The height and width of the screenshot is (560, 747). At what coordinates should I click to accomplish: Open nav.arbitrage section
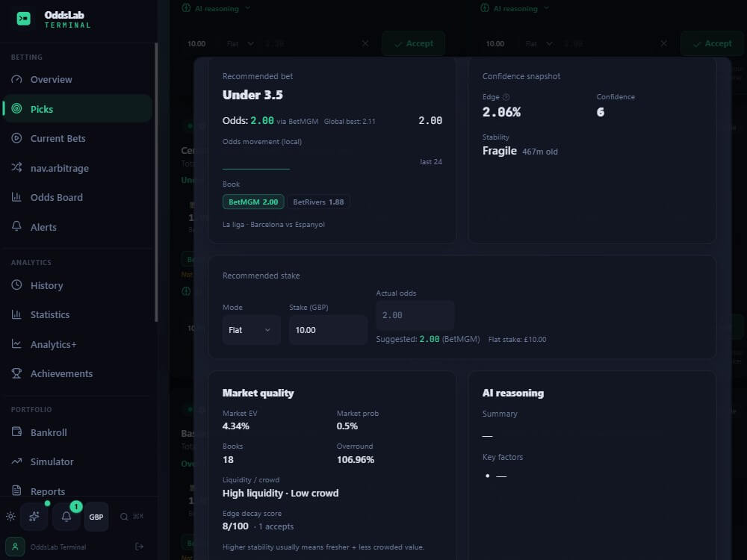[77, 168]
